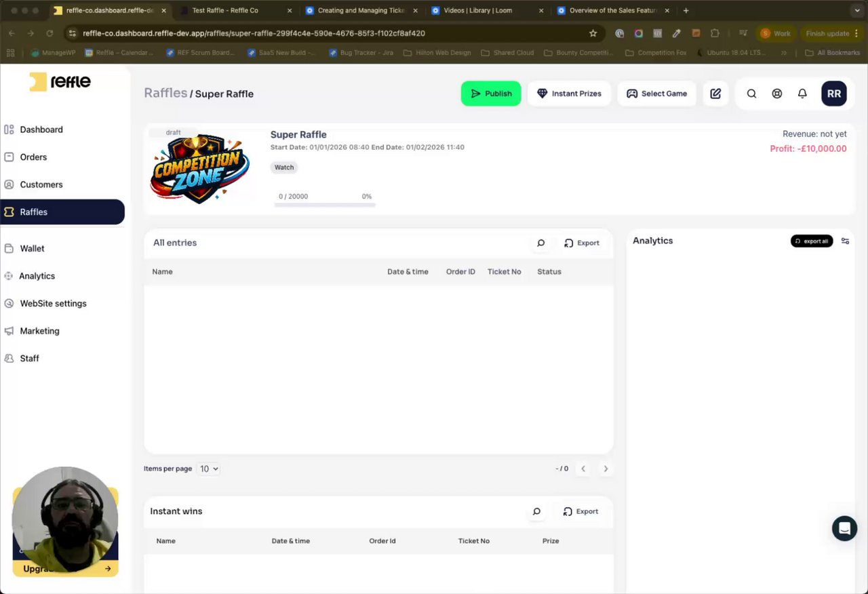
Task: Click the ticket sales progress bar
Action: pyautogui.click(x=325, y=204)
